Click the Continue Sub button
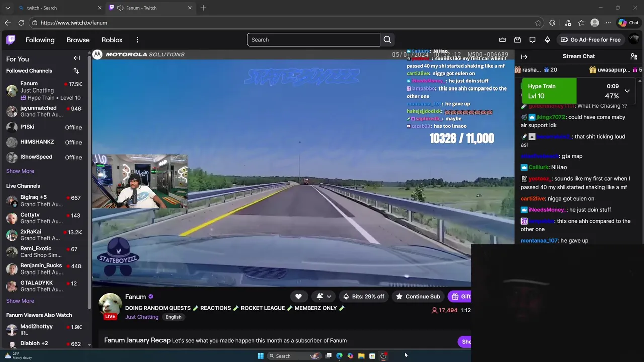The image size is (644, 362). [418, 296]
